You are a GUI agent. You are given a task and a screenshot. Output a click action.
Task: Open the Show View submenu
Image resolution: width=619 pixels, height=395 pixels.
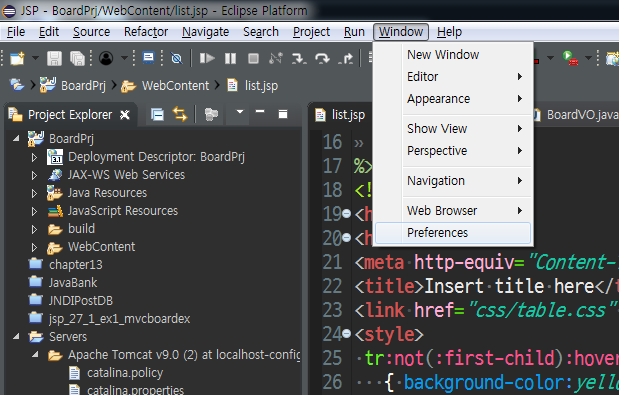coord(453,129)
